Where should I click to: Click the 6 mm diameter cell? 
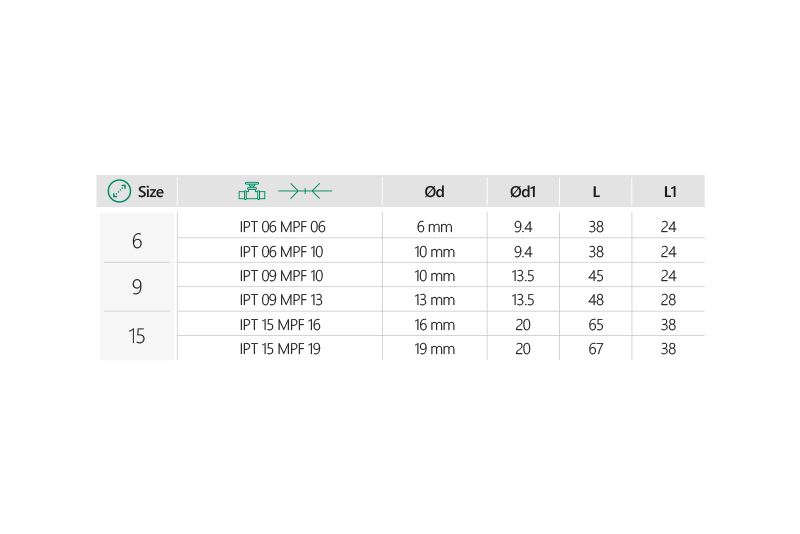(x=434, y=227)
